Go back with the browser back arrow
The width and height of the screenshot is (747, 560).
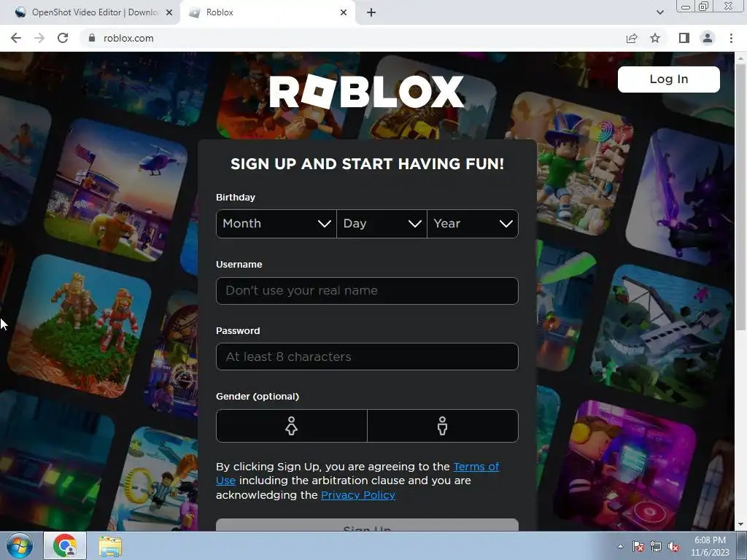click(16, 38)
